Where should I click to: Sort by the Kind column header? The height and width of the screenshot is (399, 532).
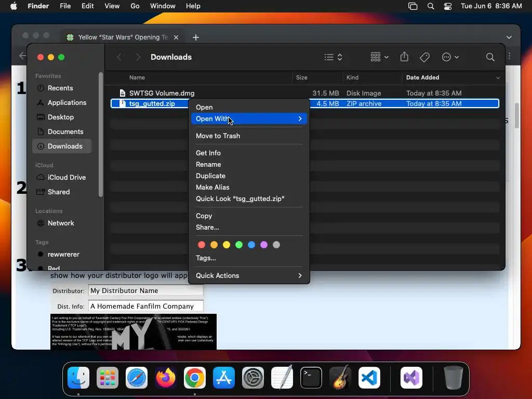pyautogui.click(x=372, y=78)
